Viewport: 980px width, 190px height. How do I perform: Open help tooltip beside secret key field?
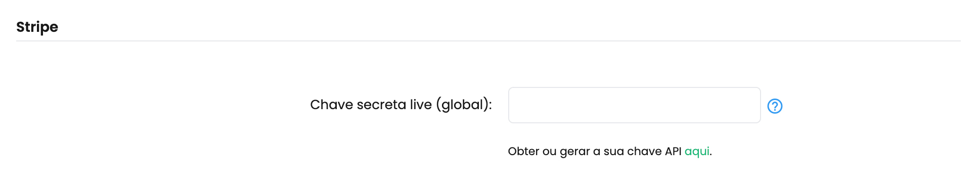[775, 106]
